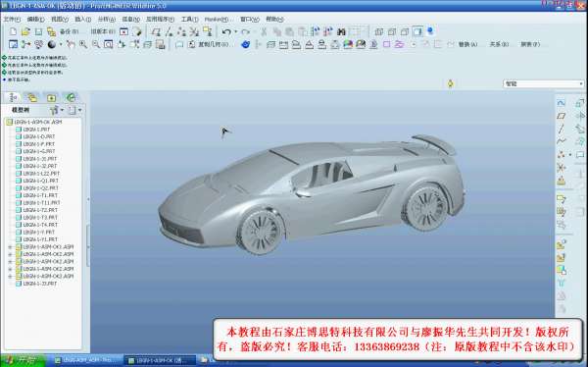Click the Zoom In magnifier icon
588x367 pixels.
click(83, 44)
